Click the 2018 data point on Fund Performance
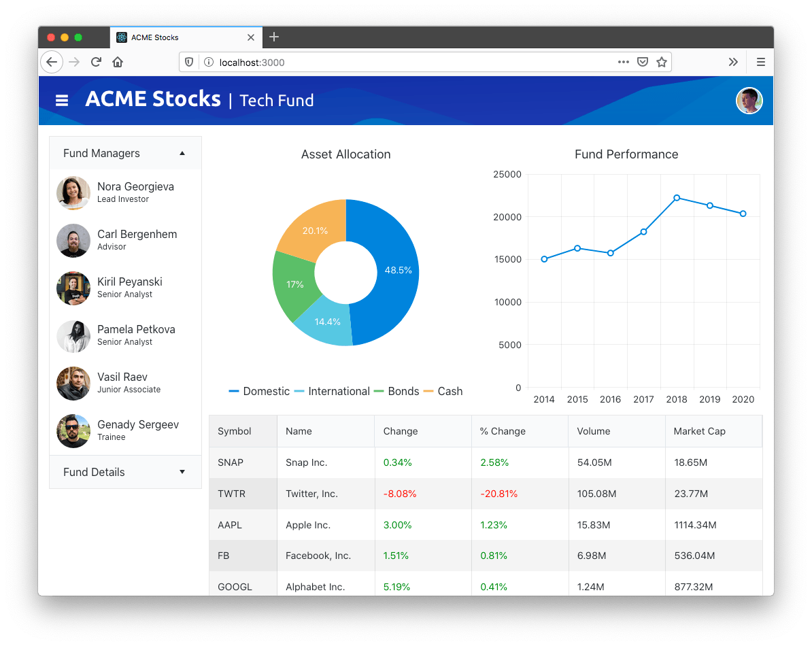The width and height of the screenshot is (812, 646). click(677, 198)
